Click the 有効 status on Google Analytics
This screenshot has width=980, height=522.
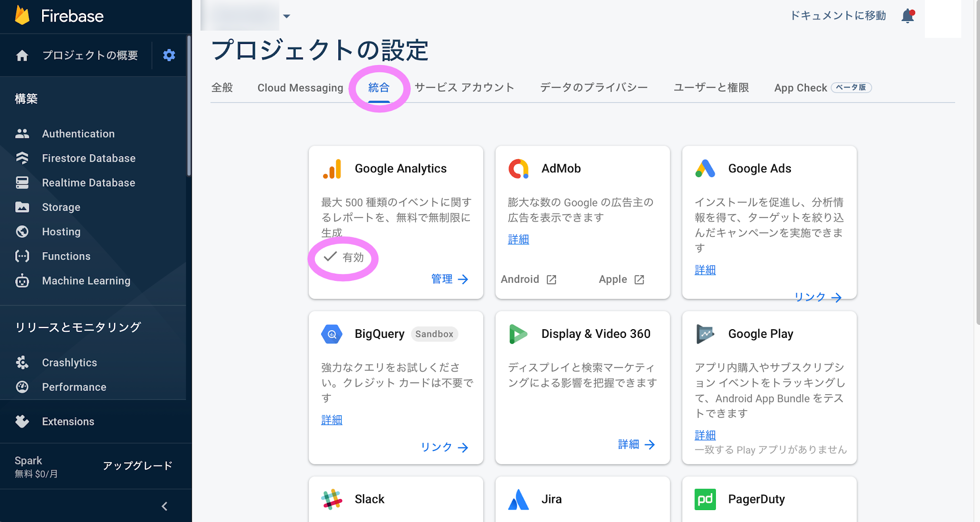(x=344, y=257)
